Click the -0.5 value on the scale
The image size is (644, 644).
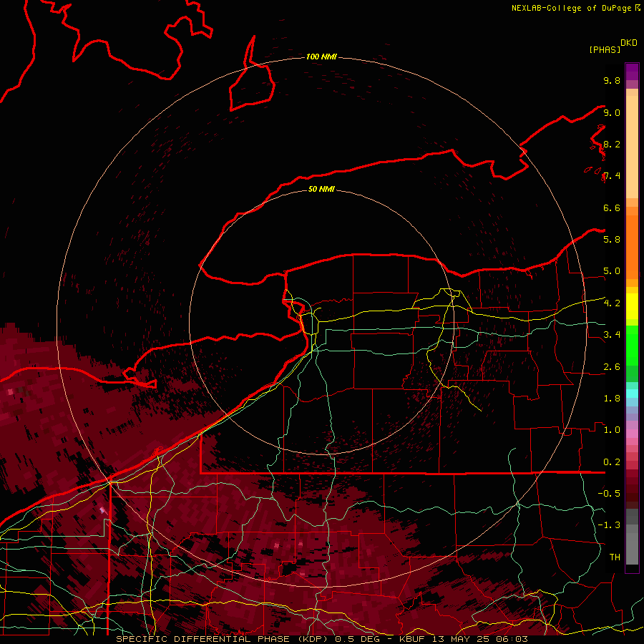609,494
